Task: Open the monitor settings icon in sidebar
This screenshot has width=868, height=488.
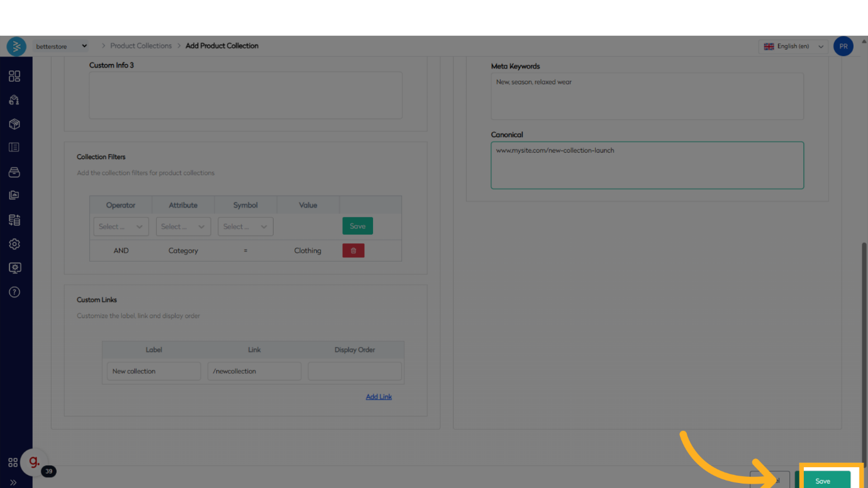Action: [x=14, y=268]
